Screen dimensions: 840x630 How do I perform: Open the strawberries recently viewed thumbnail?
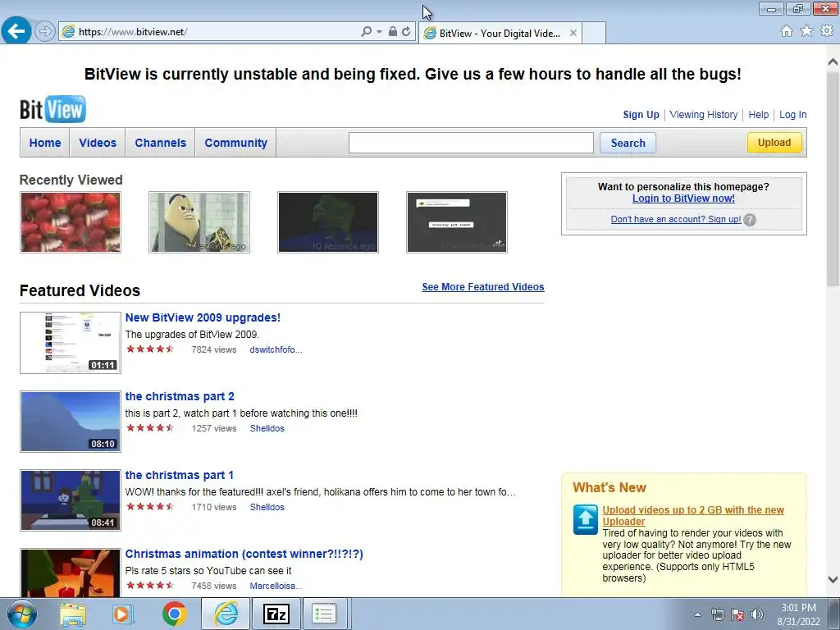(71, 221)
